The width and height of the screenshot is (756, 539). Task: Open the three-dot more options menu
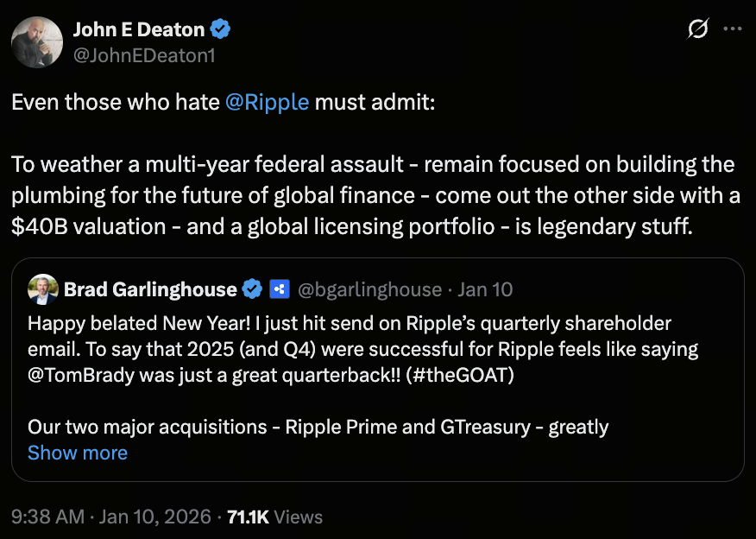732,29
